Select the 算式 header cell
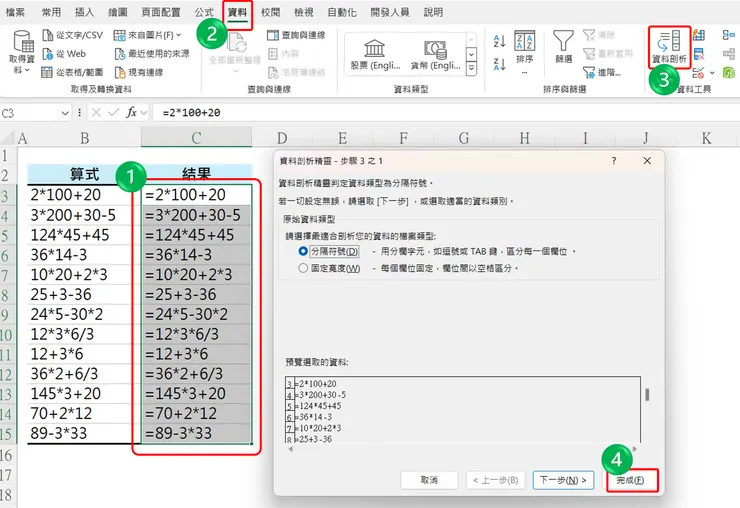Viewport: 740px width, 508px height. click(84, 174)
